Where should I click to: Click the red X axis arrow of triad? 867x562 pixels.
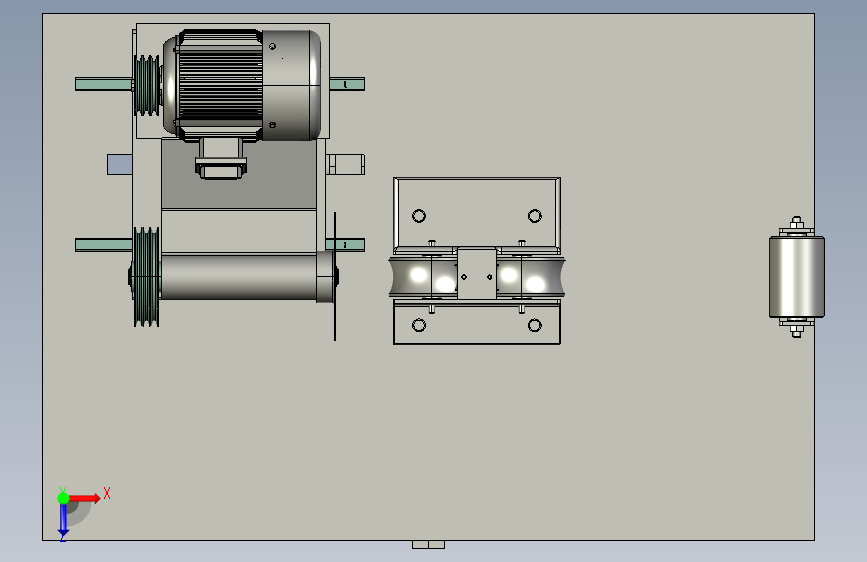(85, 498)
